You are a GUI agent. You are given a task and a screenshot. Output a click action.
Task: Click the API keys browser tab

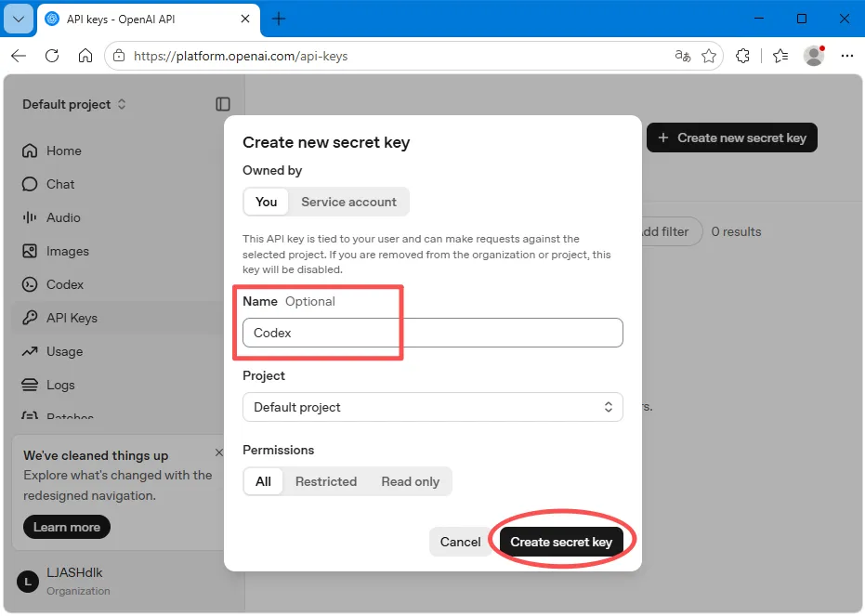(x=148, y=19)
